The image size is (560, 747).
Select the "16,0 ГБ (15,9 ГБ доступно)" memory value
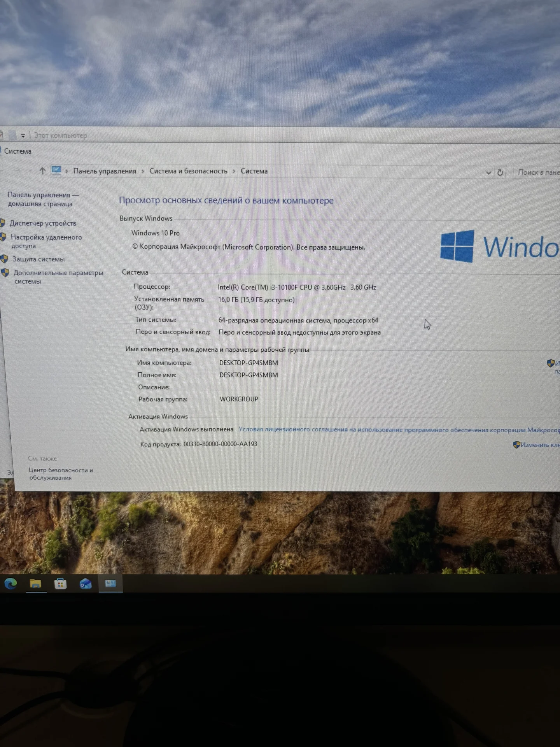coord(256,300)
